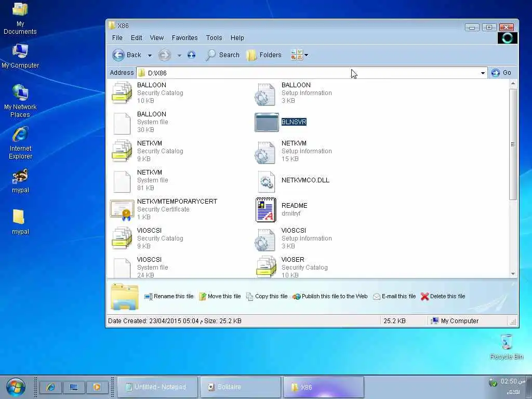Click the Go button

click(x=501, y=73)
